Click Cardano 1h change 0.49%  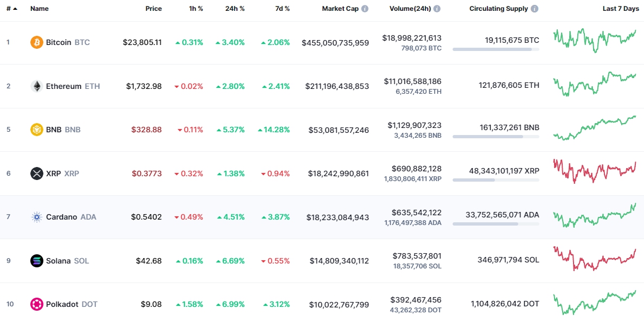coord(189,217)
